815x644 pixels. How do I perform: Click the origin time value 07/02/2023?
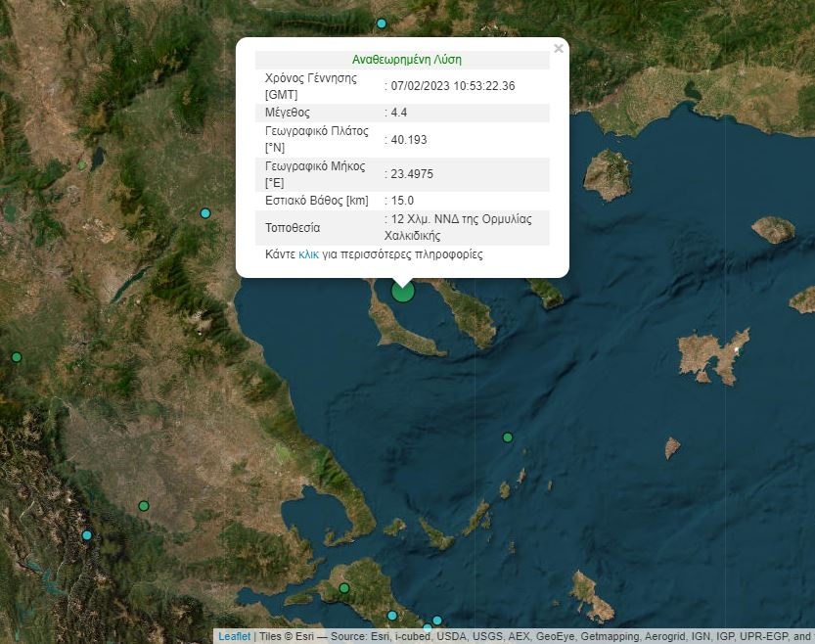point(452,86)
